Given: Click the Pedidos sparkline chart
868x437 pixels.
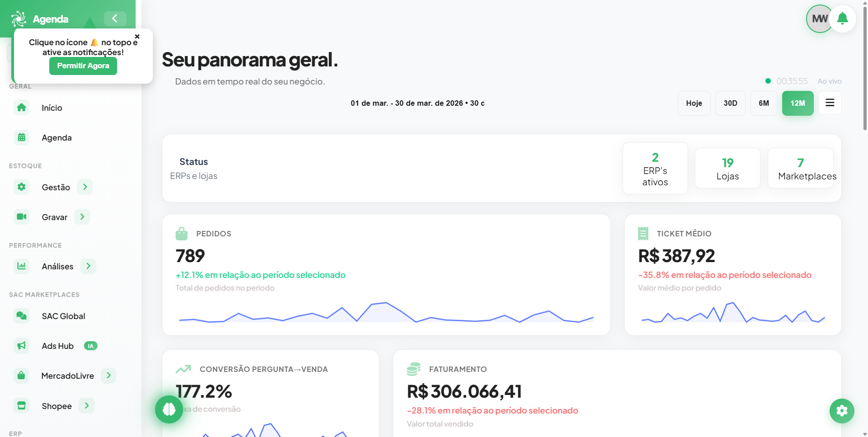Looking at the screenshot, I should tap(386, 312).
